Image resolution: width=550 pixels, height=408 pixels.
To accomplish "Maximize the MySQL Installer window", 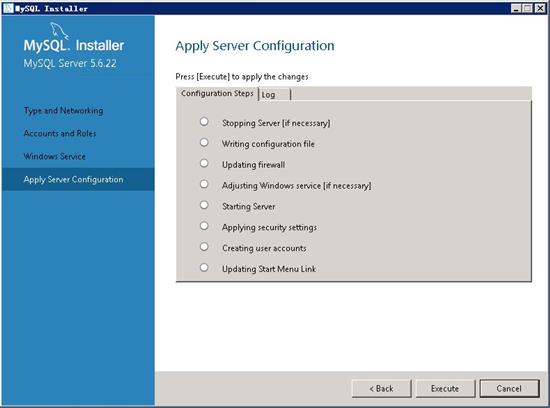I will coord(527,8).
